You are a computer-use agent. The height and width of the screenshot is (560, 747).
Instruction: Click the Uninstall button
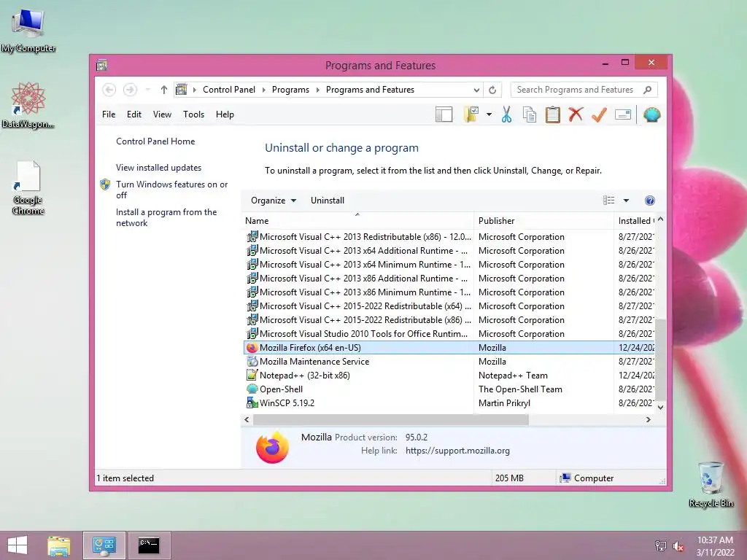point(328,201)
